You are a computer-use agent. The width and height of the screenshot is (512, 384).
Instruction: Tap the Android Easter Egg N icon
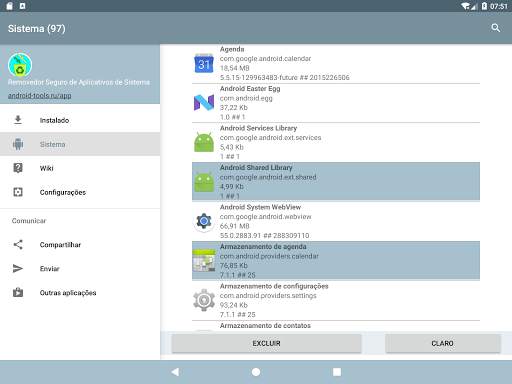pyautogui.click(x=204, y=103)
